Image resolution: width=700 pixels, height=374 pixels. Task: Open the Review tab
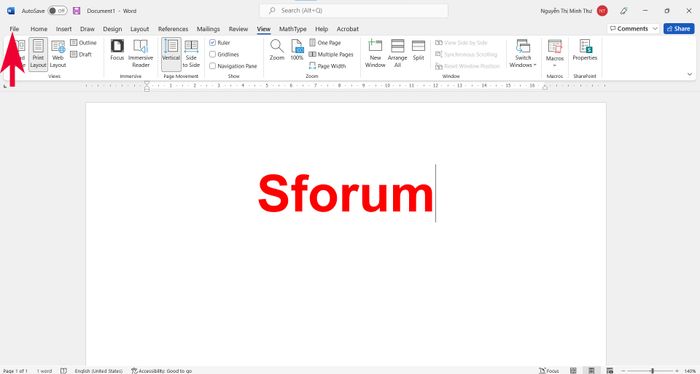238,29
